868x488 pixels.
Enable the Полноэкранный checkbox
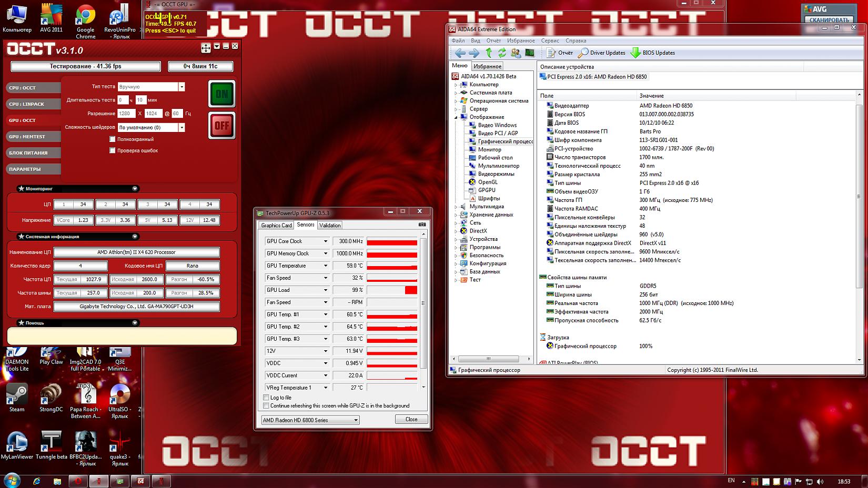(112, 139)
